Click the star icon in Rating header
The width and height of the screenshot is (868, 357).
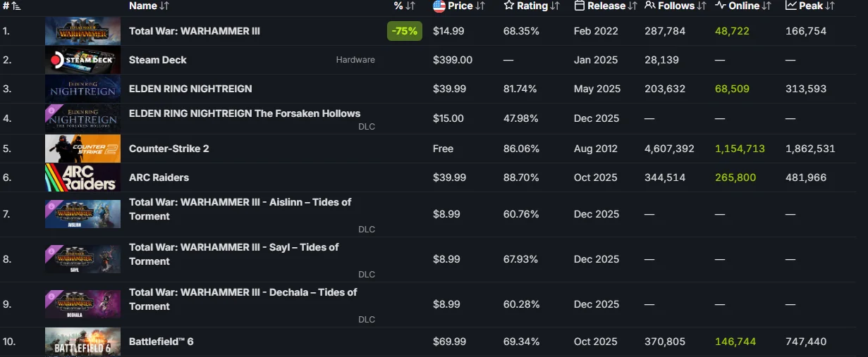pyautogui.click(x=509, y=6)
